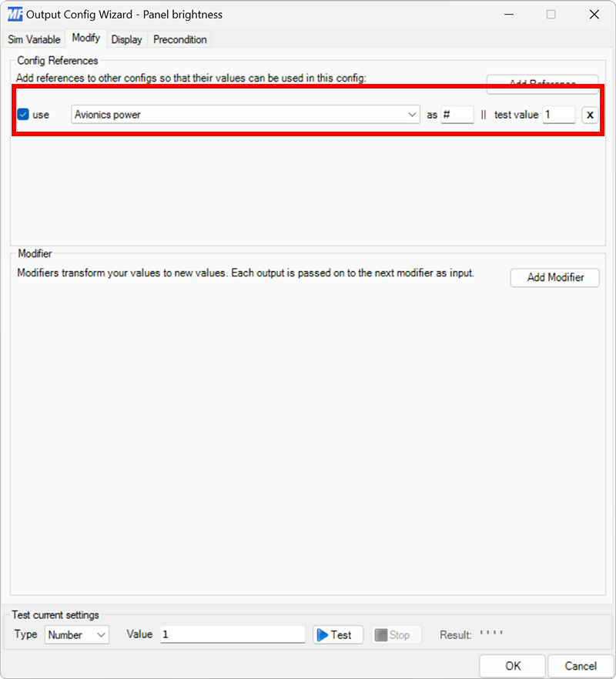Open the Avionics power reference dropdown

click(412, 114)
